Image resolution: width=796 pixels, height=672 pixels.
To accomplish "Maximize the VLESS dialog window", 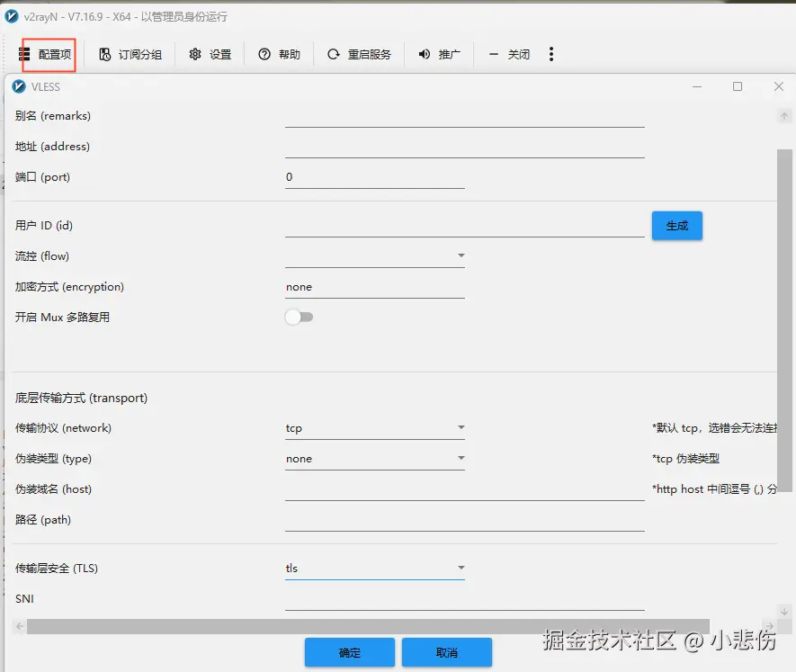I will pos(738,87).
